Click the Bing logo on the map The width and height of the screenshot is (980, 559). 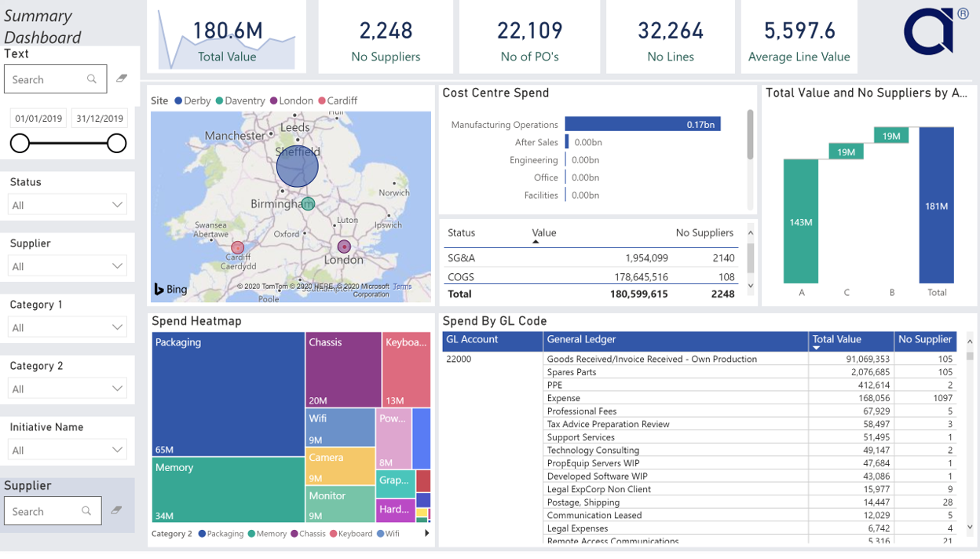[170, 290]
